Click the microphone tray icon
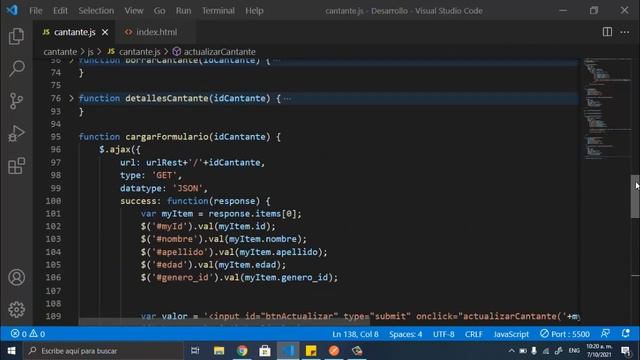Viewport: 640px width, 360px height. (534, 351)
